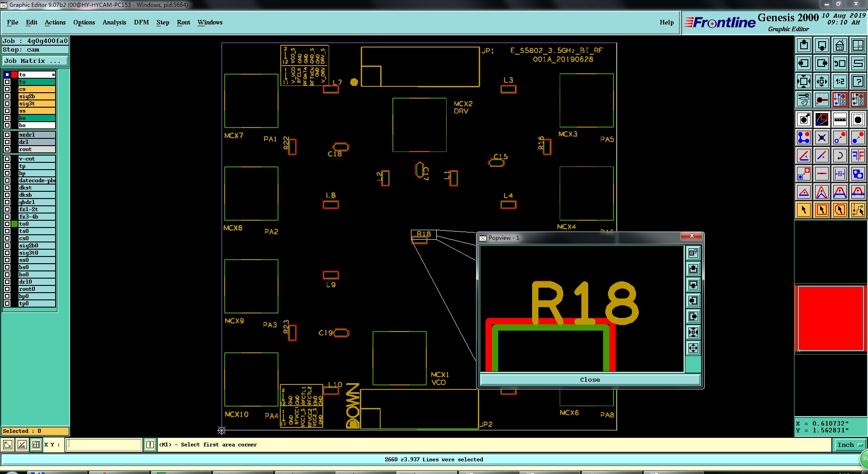The width and height of the screenshot is (868, 474).
Task: Click the Help menu button
Action: (667, 22)
